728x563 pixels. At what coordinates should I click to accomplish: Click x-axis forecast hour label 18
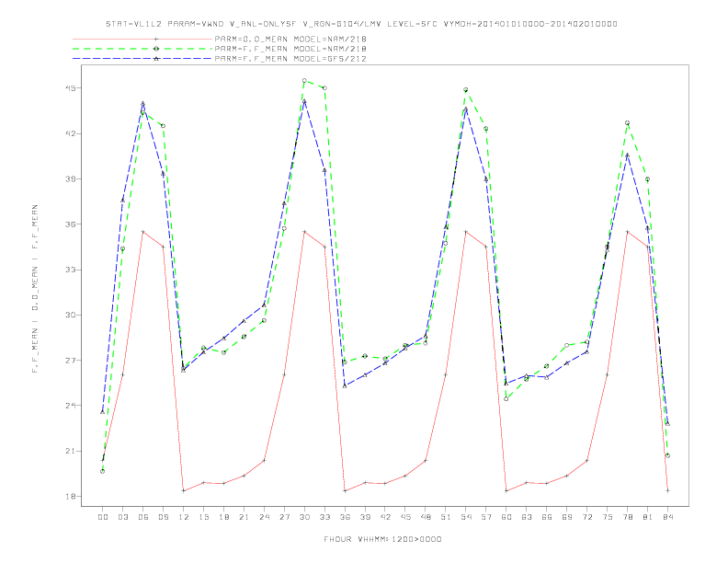point(223,517)
